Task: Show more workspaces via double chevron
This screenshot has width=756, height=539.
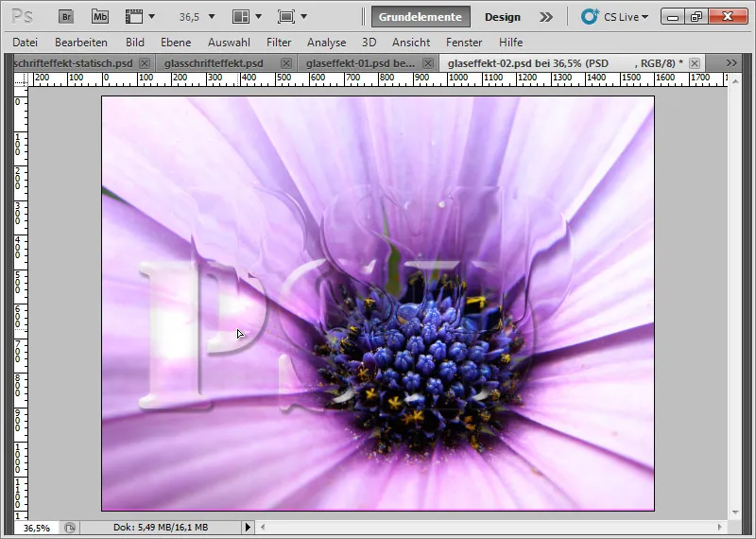Action: (546, 17)
